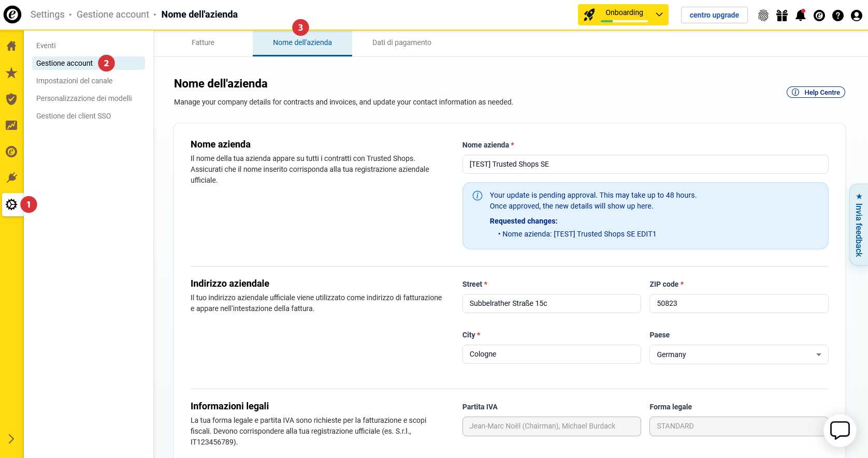
Task: Click the centro upgrade button
Action: click(714, 15)
